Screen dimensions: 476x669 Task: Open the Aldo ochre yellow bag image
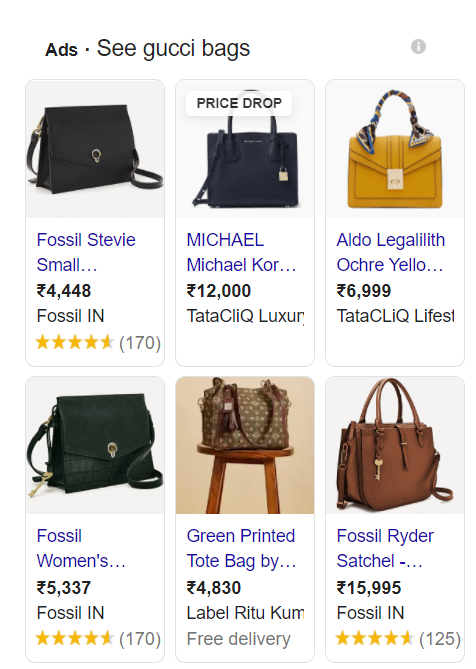395,149
